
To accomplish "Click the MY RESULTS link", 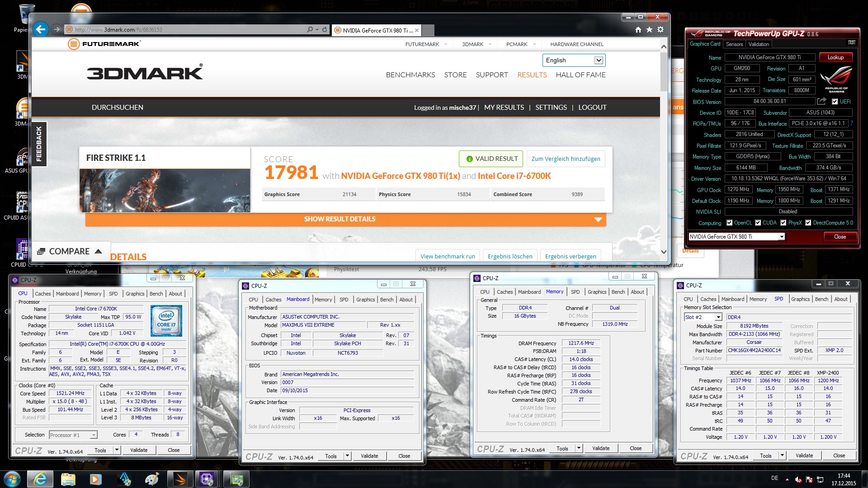I will coord(504,108).
